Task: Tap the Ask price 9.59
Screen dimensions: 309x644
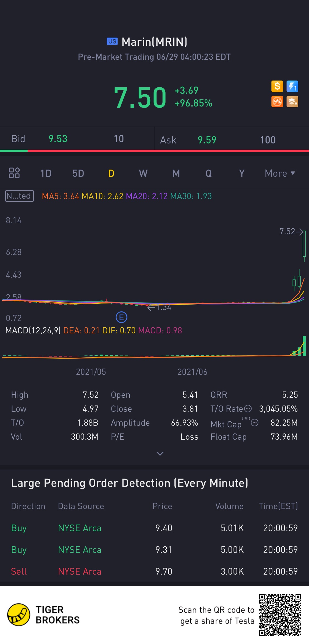Action: coord(207,140)
